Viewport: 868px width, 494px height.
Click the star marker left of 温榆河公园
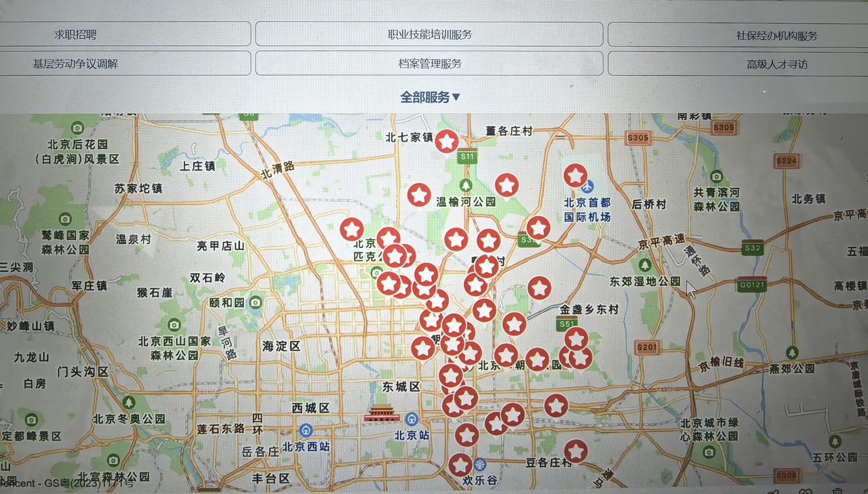tap(419, 195)
